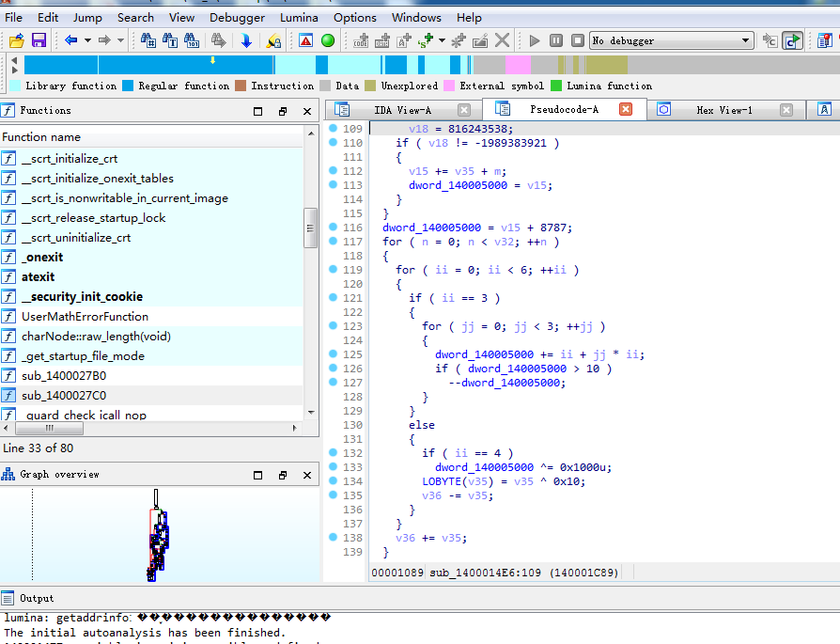Start the process with the play button
840x644 pixels.
pos(534,40)
